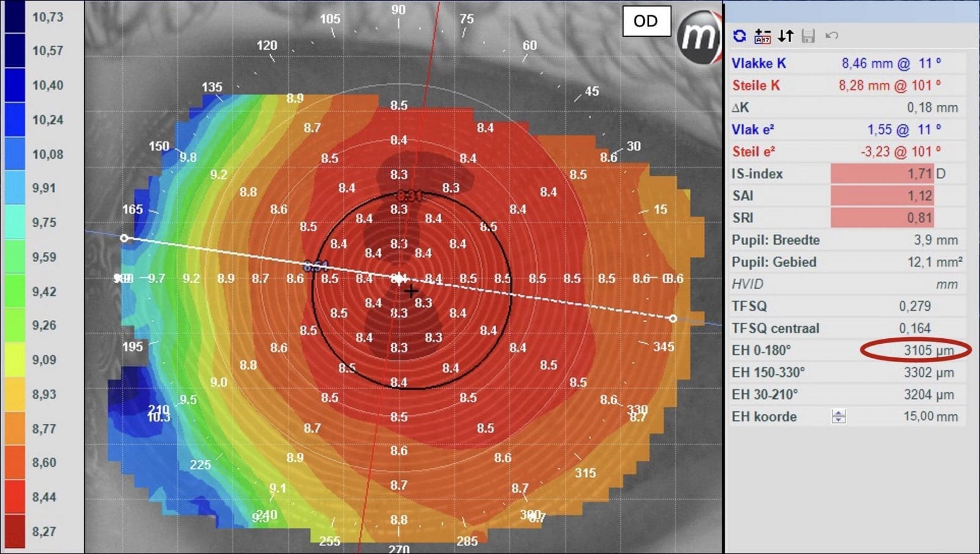Click the left endpoint of white meridian line
This screenshot has width=980, height=554.
pyautogui.click(x=124, y=238)
